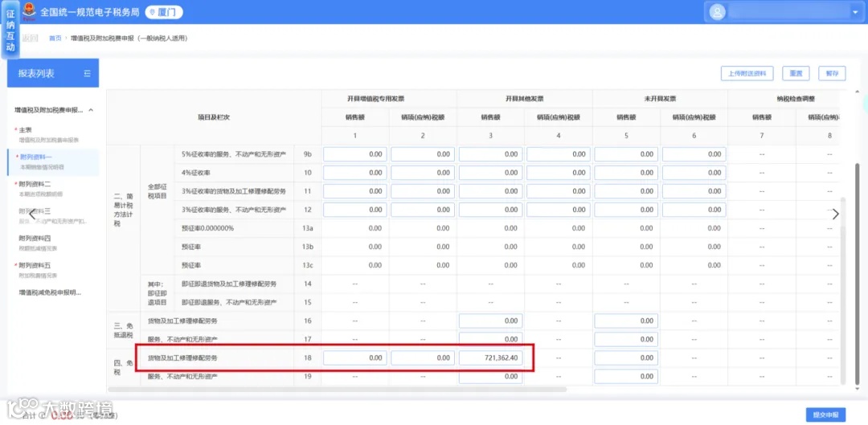Viewport: 868px width, 425px height.
Task: Click the 重置 button
Action: 796,73
